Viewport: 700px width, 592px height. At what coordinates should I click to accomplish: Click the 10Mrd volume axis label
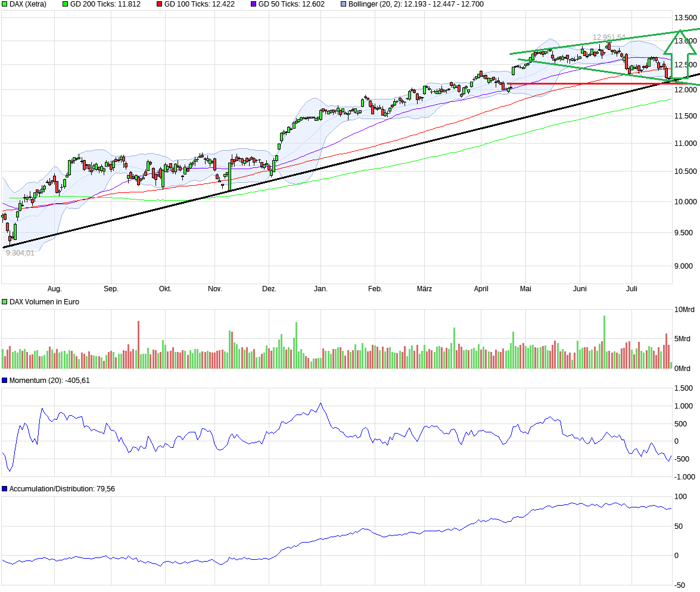coord(685,310)
